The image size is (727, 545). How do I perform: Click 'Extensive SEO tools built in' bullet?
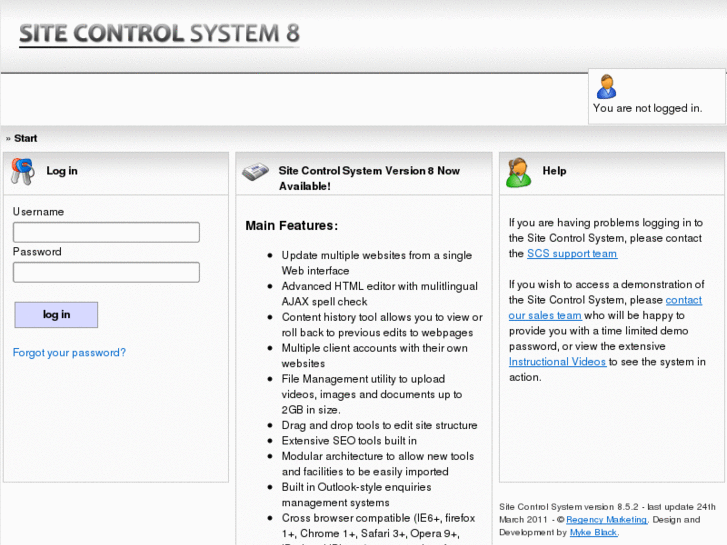(349, 441)
